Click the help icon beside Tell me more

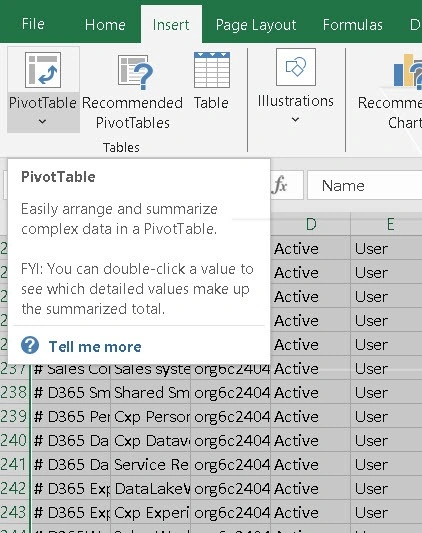pyautogui.click(x=30, y=345)
